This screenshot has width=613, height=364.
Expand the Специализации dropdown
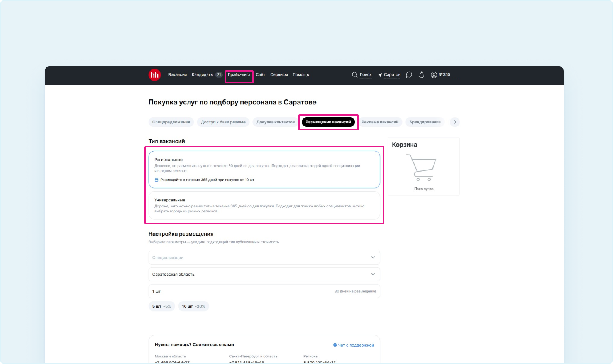pos(264,258)
